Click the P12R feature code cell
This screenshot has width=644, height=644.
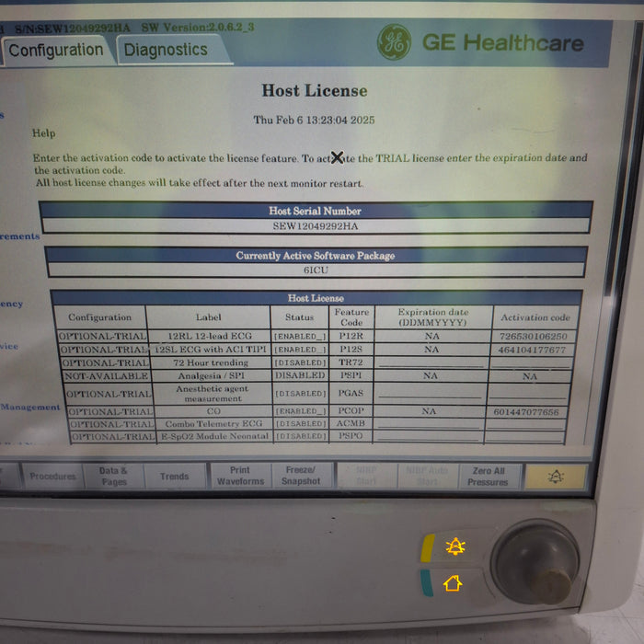351,336
